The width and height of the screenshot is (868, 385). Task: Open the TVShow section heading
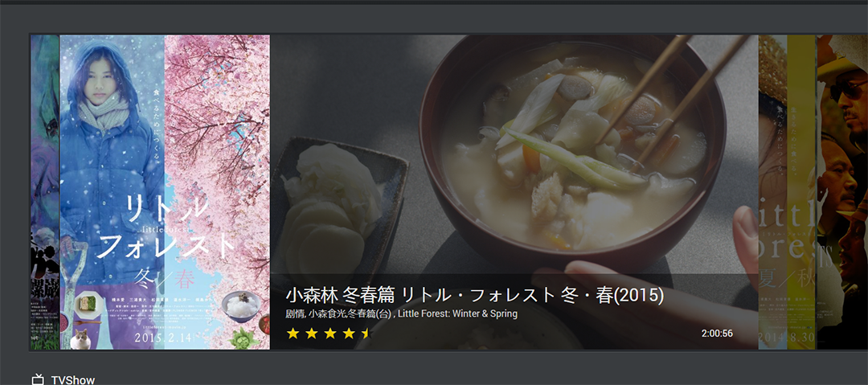coord(73,380)
